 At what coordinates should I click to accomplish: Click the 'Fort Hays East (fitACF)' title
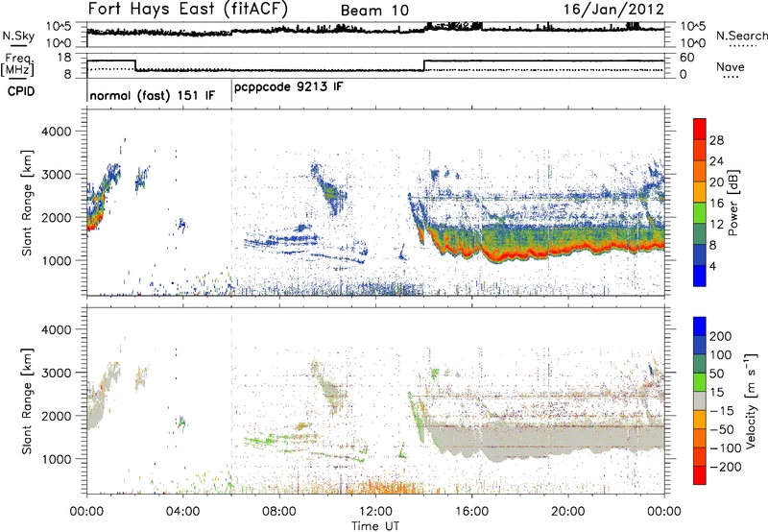click(x=188, y=9)
